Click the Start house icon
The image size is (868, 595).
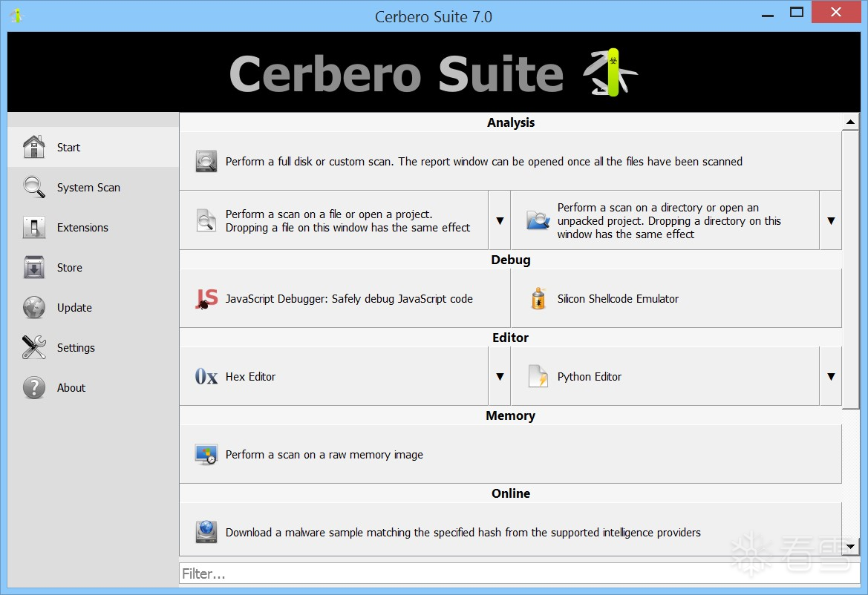pos(33,147)
